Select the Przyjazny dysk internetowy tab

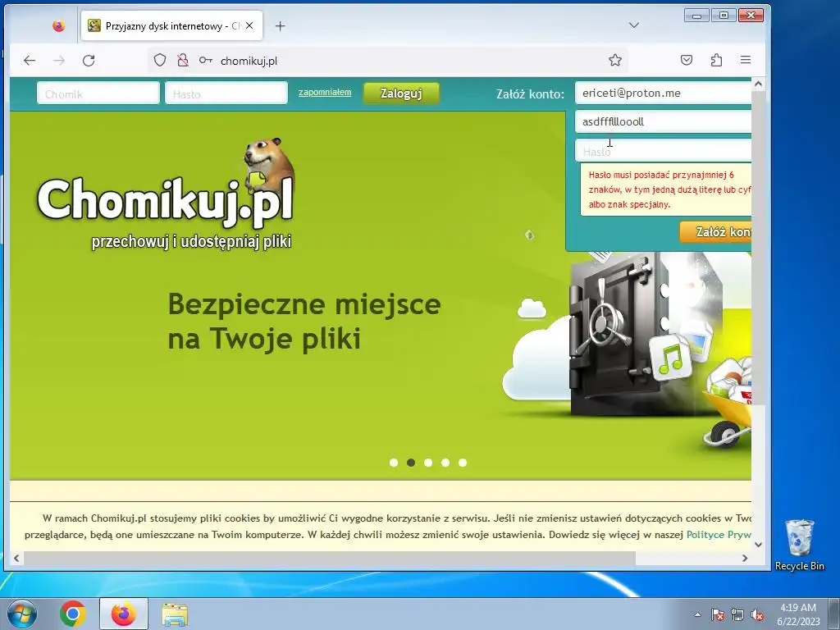171,25
